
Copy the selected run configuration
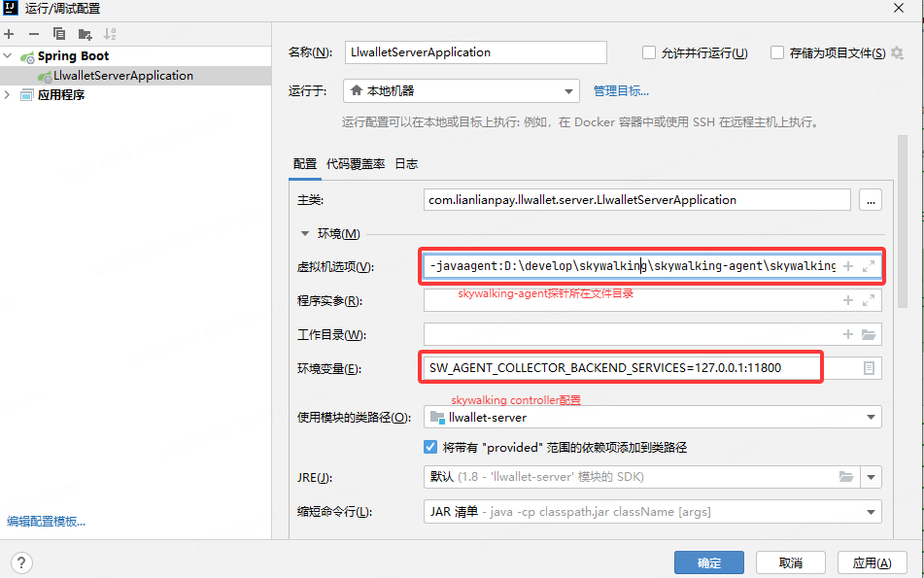tap(59, 34)
